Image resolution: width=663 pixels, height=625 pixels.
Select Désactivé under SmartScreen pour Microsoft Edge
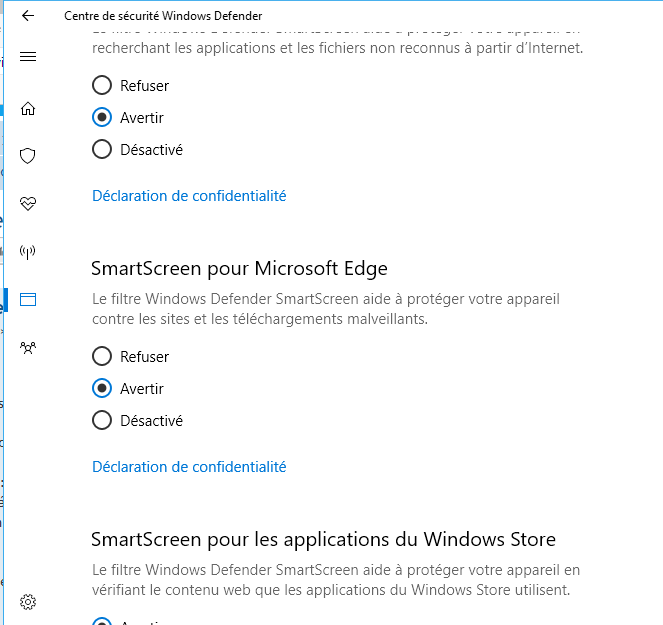click(137, 421)
